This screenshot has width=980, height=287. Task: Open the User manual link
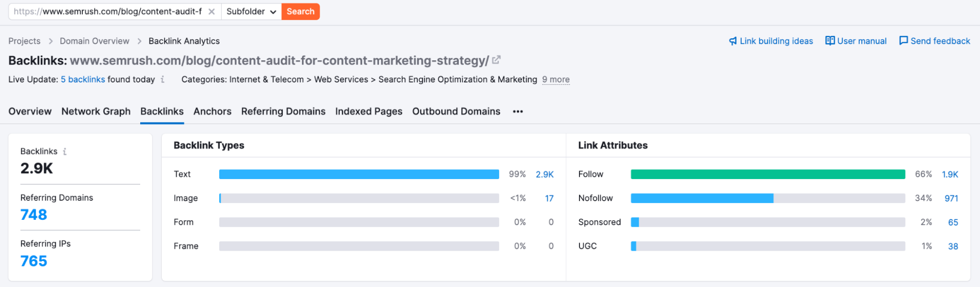862,41
